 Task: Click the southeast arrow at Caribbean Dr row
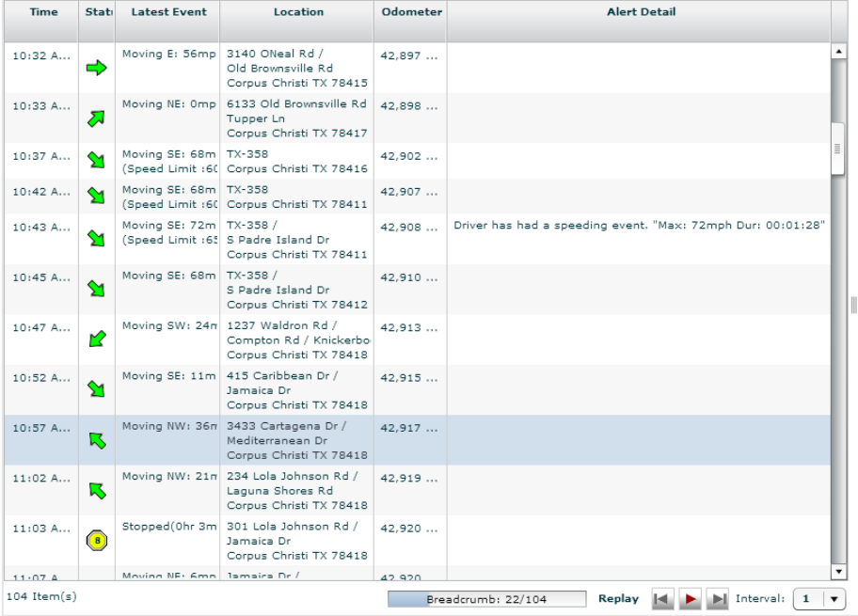pos(96,390)
